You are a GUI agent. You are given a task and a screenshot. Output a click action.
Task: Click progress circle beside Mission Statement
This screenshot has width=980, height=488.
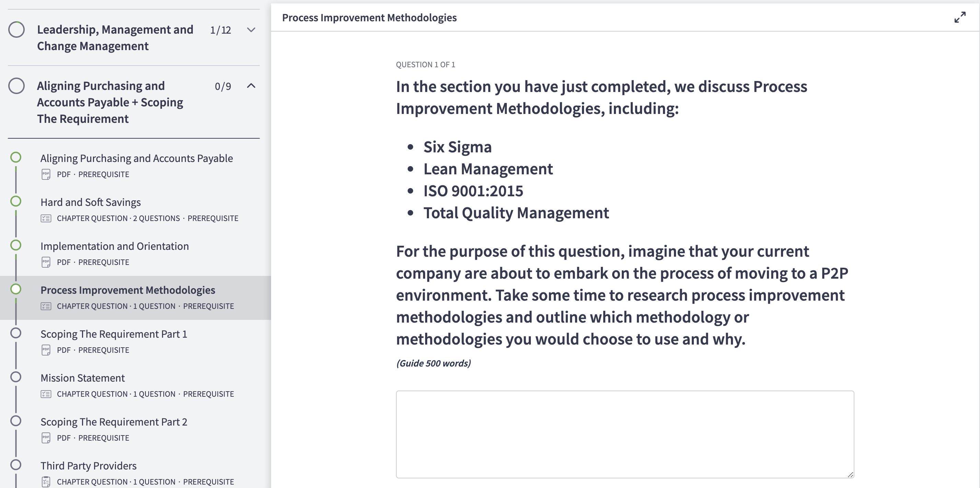pos(15,377)
